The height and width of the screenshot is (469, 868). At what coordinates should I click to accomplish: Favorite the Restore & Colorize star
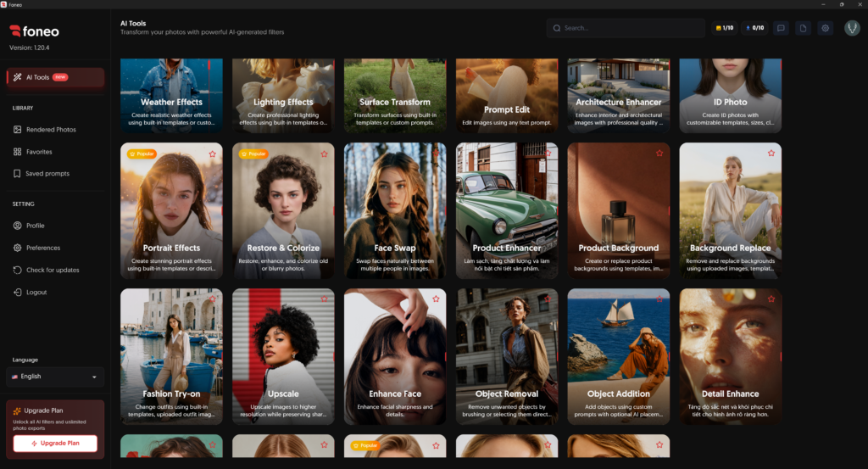[x=325, y=154]
